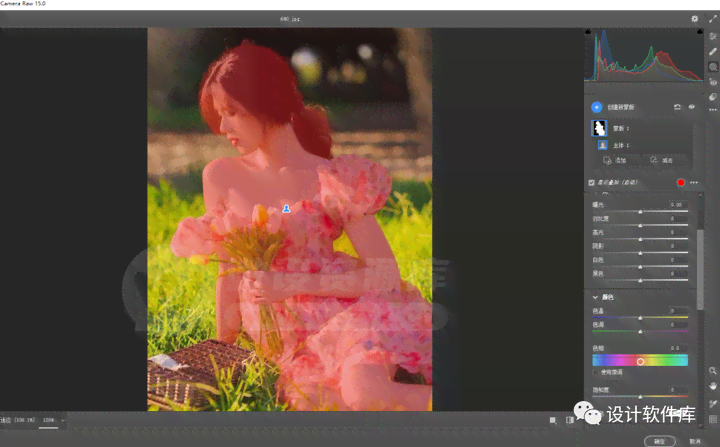The height and width of the screenshot is (447, 720).
Task: Click the Tint slider handle
Action: pyautogui.click(x=640, y=331)
